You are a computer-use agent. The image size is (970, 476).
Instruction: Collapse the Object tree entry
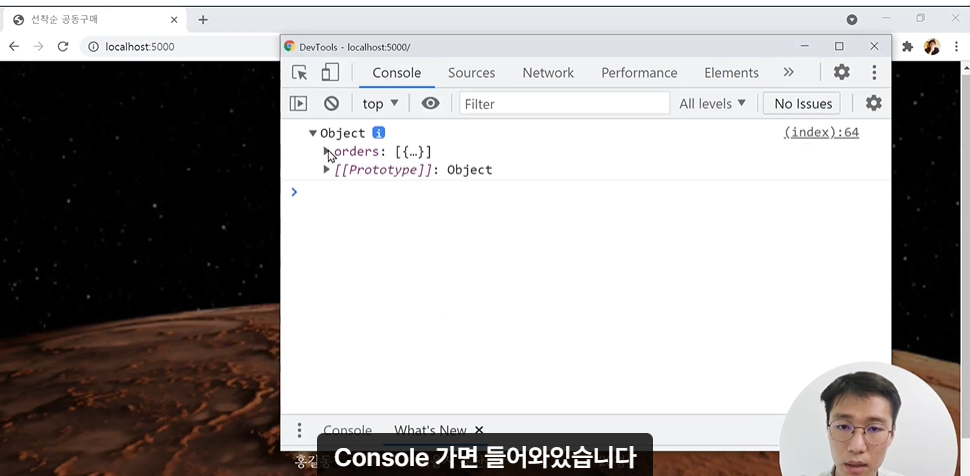313,133
